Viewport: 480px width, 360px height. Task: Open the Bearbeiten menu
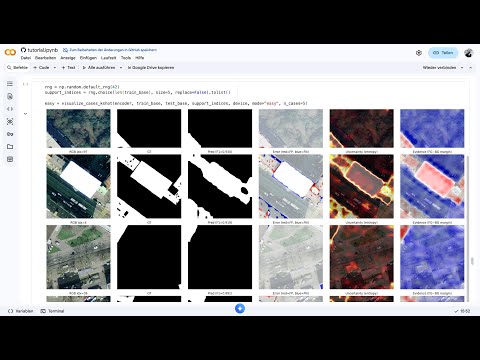pos(45,58)
